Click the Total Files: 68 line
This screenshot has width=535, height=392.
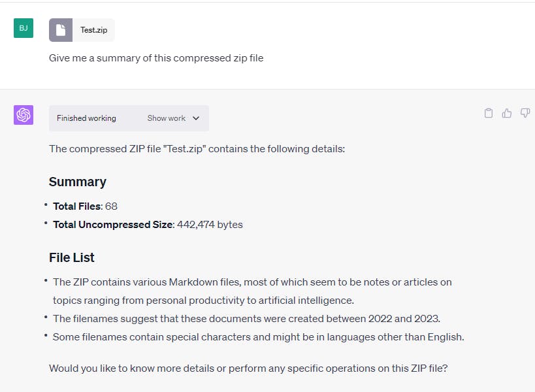tap(85, 206)
